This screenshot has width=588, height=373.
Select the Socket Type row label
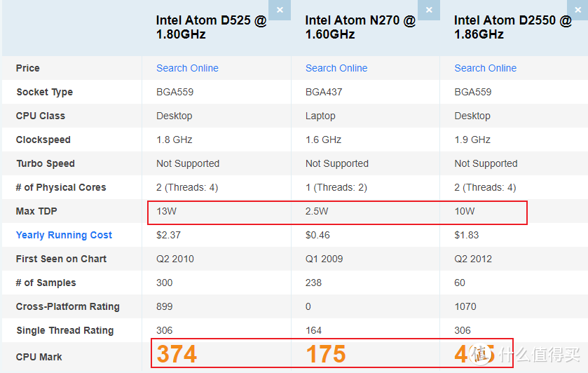tap(44, 92)
